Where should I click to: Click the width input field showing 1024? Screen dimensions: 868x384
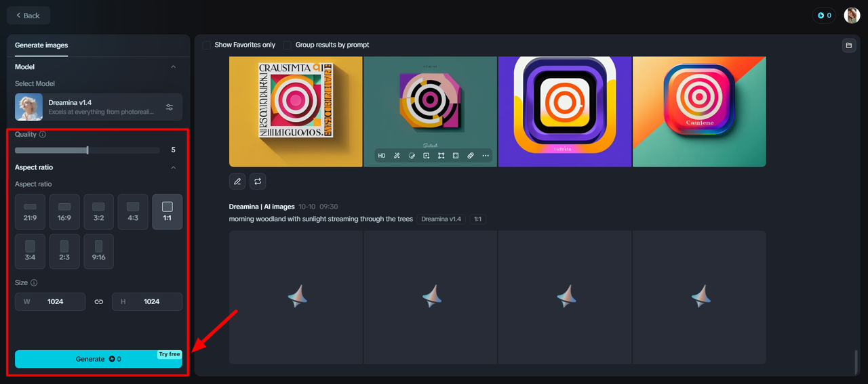click(50, 301)
